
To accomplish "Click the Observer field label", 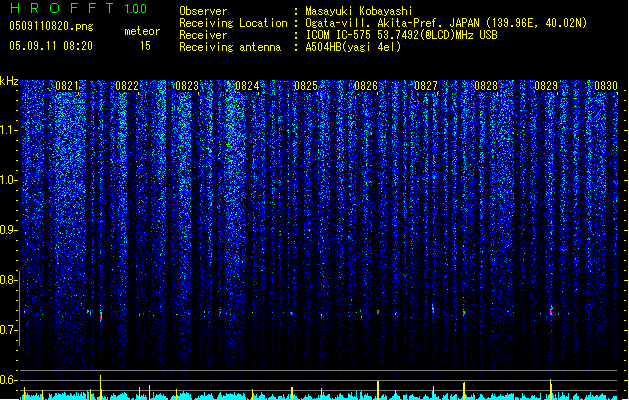I will pos(203,11).
